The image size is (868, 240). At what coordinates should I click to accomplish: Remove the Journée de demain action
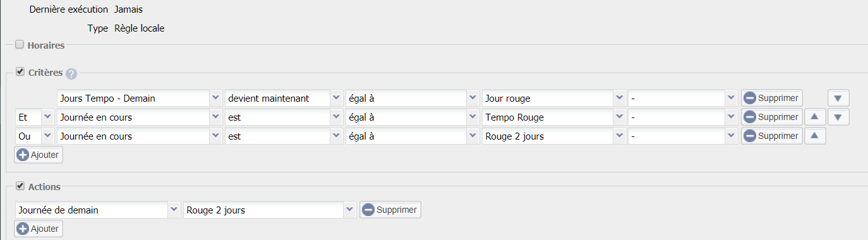[x=390, y=210]
